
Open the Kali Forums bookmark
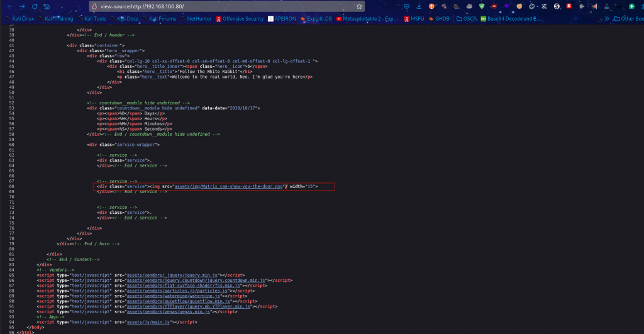(159, 19)
